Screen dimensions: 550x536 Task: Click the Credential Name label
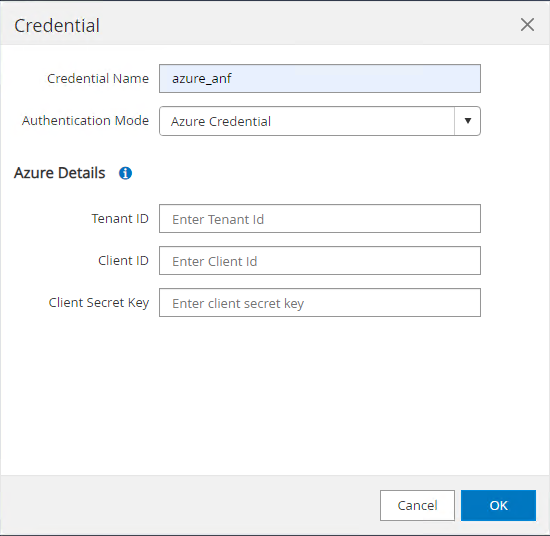[98, 79]
